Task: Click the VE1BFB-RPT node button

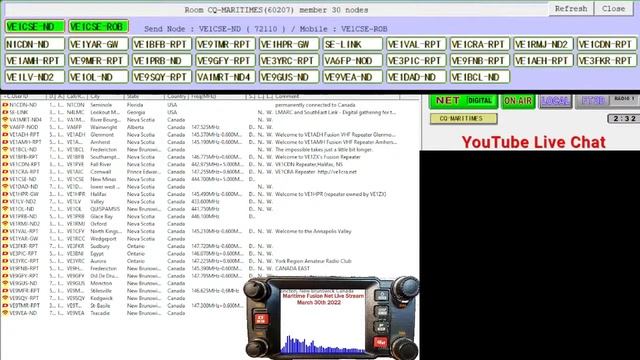Action: pyautogui.click(x=162, y=44)
